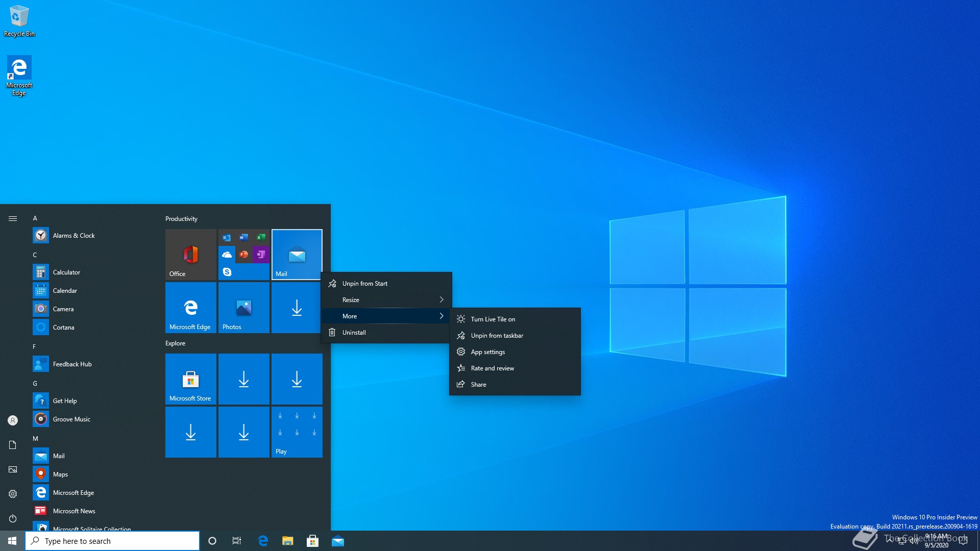This screenshot has width=980, height=551.
Task: Click the Windows Start button
Action: (12, 541)
